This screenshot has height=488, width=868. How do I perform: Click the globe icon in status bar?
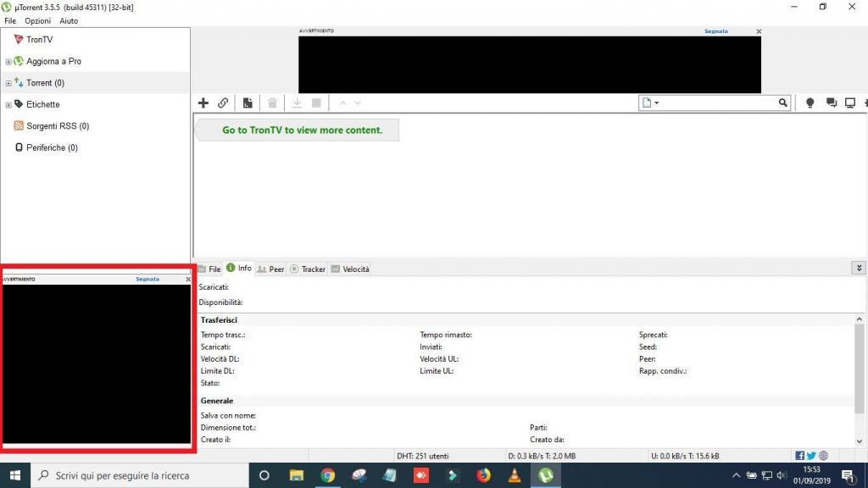[x=824, y=456]
